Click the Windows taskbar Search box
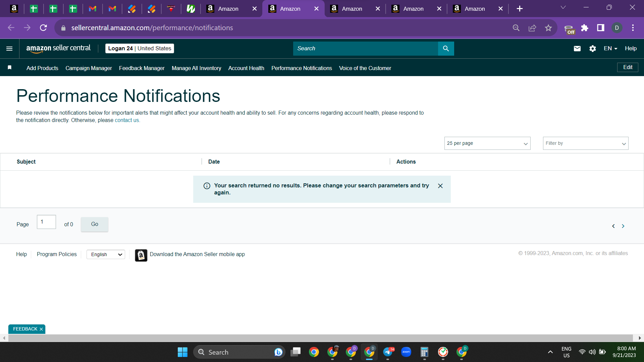The image size is (644, 362). click(239, 352)
